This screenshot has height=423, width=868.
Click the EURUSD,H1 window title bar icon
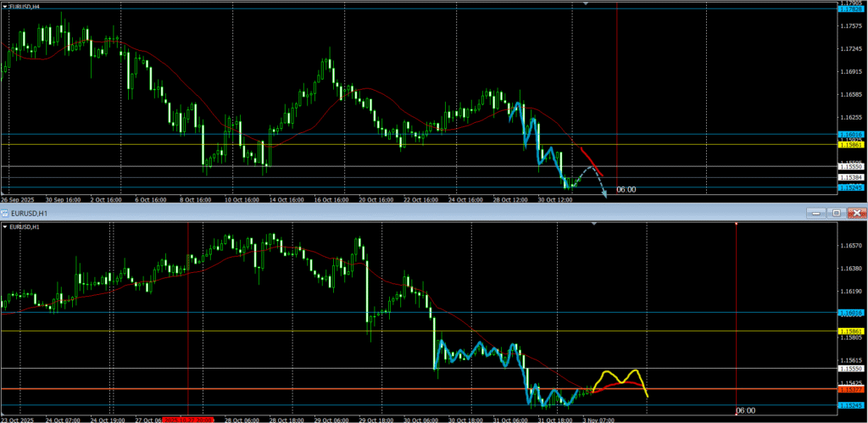6,213
